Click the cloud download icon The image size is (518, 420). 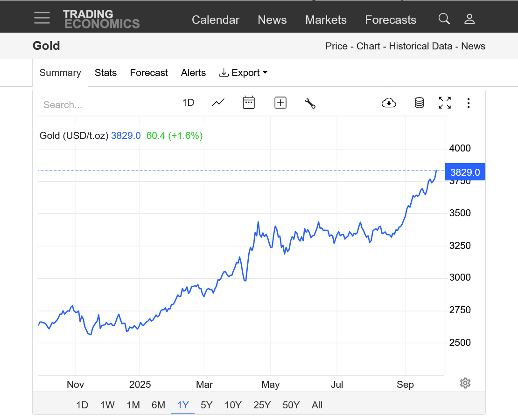click(389, 103)
